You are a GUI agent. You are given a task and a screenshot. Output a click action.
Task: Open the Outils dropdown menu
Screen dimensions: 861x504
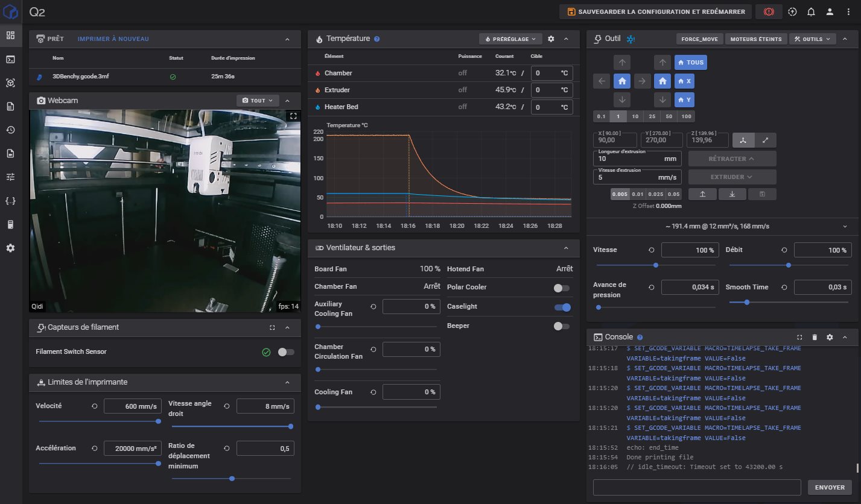(x=812, y=39)
